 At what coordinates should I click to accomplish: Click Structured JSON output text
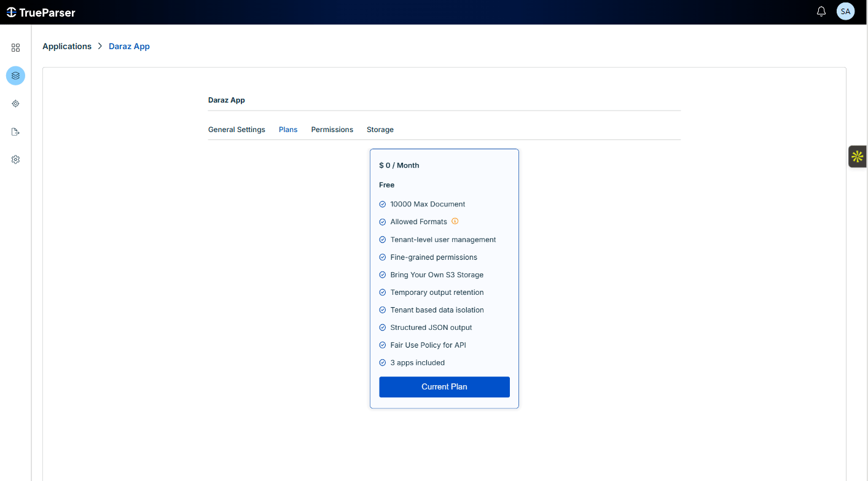pyautogui.click(x=431, y=327)
